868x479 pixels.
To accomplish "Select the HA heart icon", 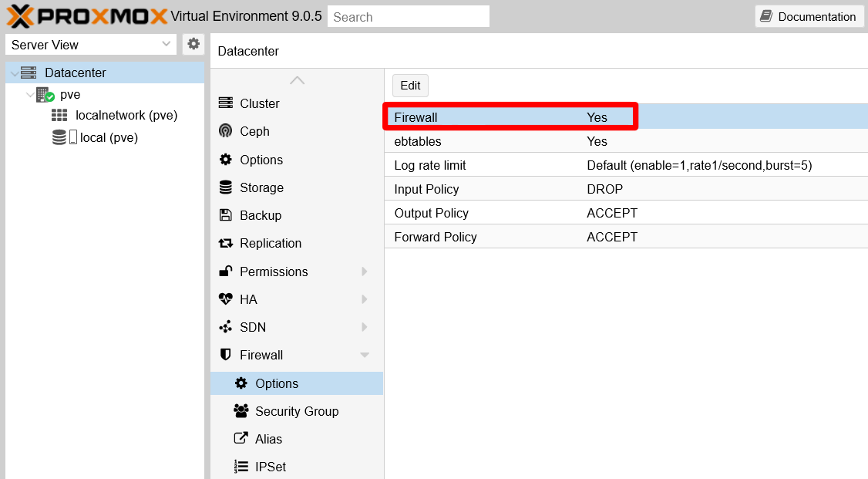I will click(227, 299).
